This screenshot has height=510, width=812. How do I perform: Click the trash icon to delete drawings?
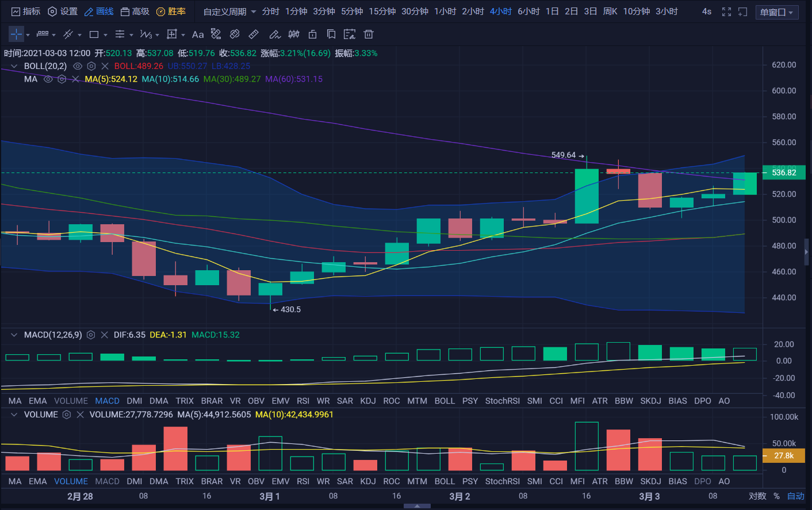tap(369, 34)
